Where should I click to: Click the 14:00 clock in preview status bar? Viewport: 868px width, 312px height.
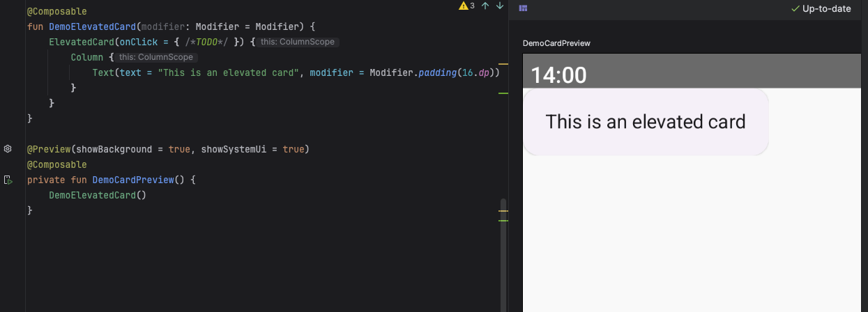pos(558,75)
